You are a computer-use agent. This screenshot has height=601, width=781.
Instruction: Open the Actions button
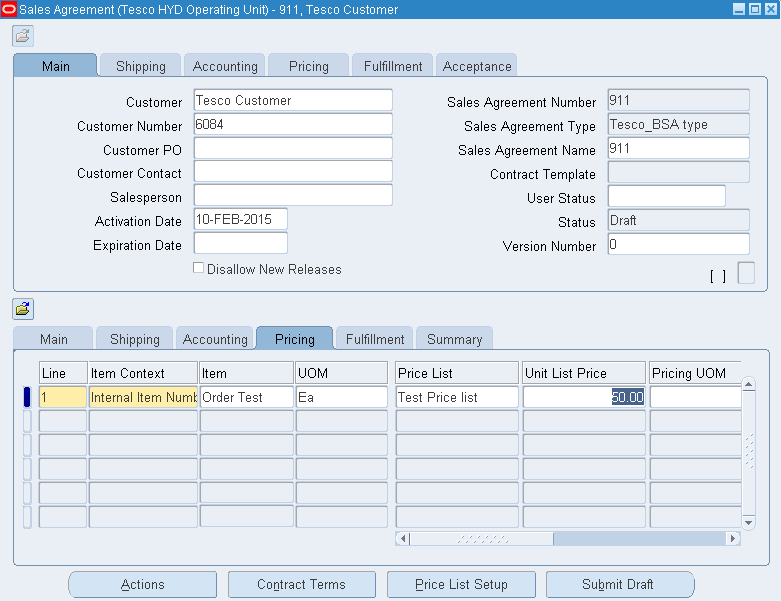142,585
